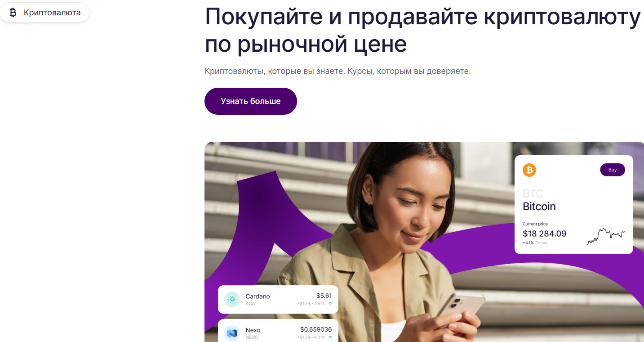
Task: Click the Bitcoin price sparkline chart
Action: click(606, 236)
